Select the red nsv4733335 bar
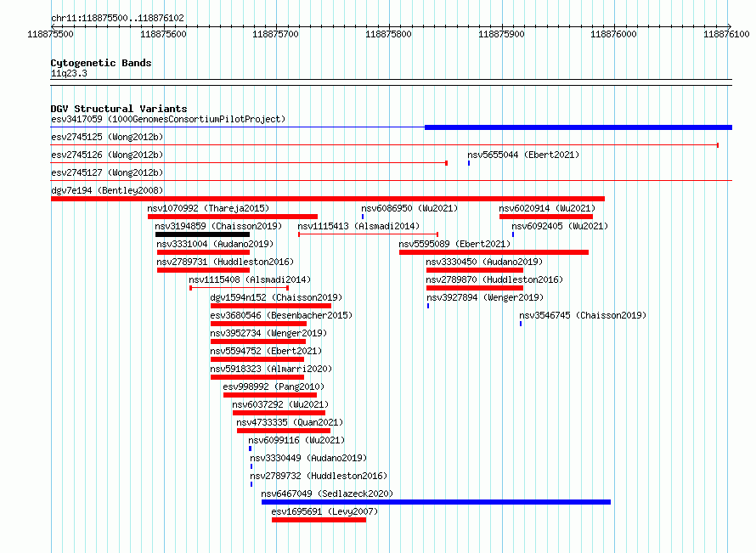 (284, 431)
